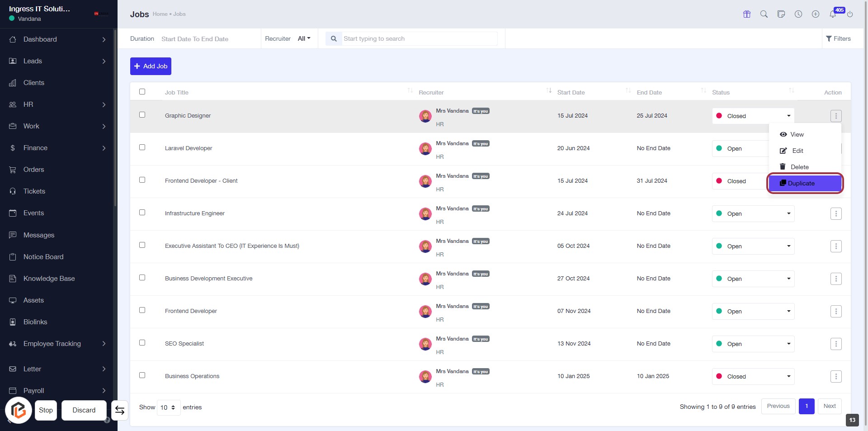868x431 pixels.
Task: Open the Recruiter All filter dropdown
Action: tap(304, 39)
